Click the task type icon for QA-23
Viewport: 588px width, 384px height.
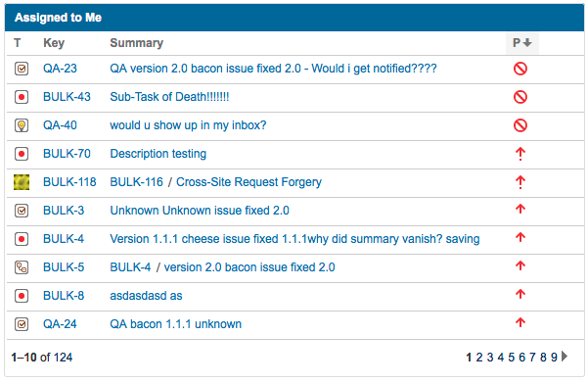(x=22, y=69)
